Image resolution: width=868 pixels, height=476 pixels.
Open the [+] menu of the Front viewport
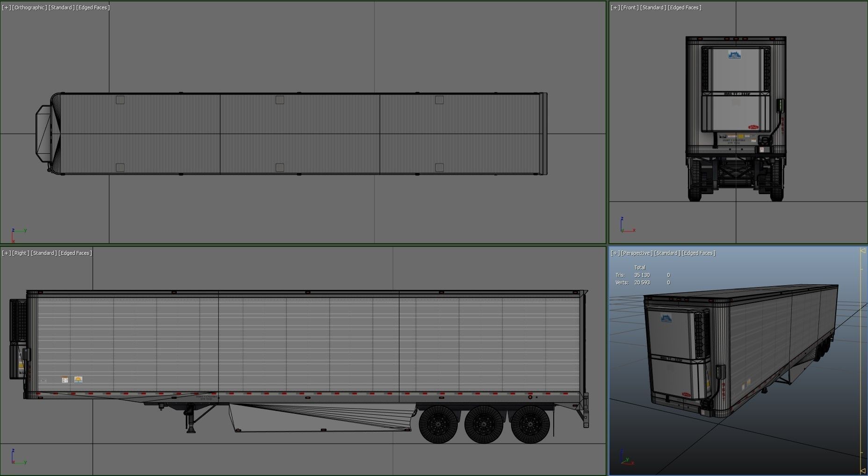615,7
